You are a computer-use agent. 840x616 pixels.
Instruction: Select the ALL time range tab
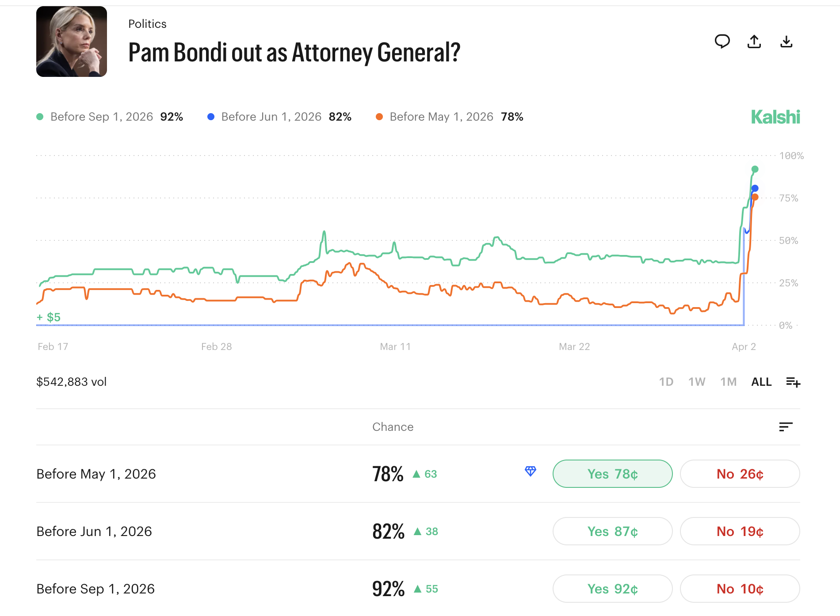[761, 382]
